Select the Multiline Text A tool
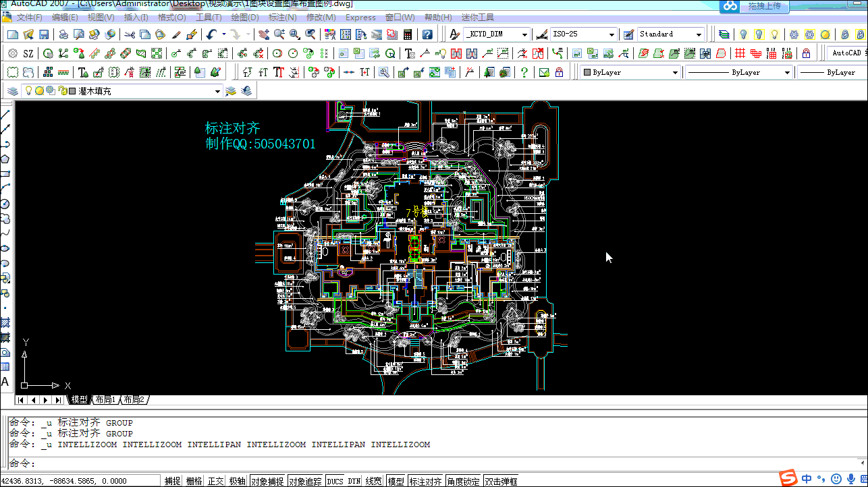868x487 pixels. click(x=5, y=382)
